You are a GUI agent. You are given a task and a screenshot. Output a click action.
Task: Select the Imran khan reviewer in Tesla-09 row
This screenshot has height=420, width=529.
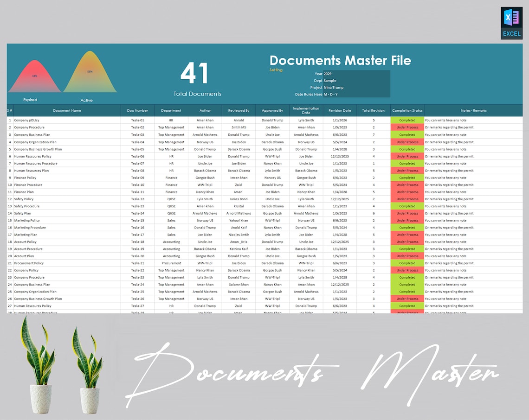tap(239, 178)
